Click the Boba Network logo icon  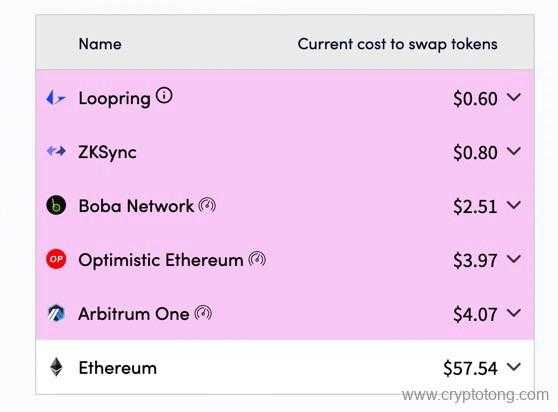56,205
